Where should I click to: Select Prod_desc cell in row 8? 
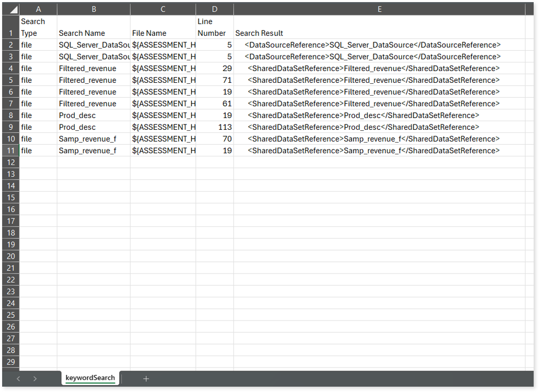coord(94,115)
